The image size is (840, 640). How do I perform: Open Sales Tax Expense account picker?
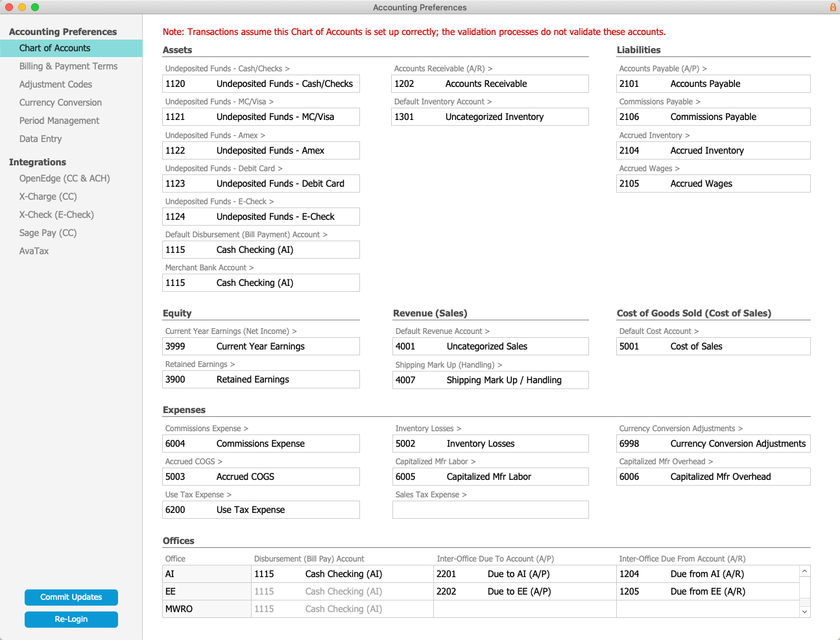click(x=431, y=495)
